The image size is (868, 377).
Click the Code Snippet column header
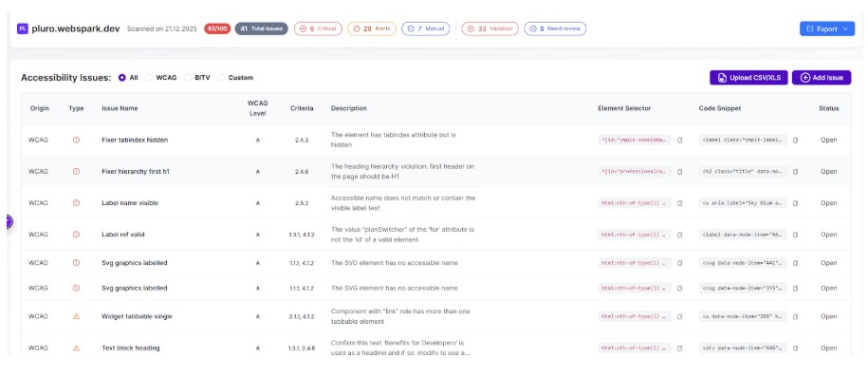tap(720, 108)
